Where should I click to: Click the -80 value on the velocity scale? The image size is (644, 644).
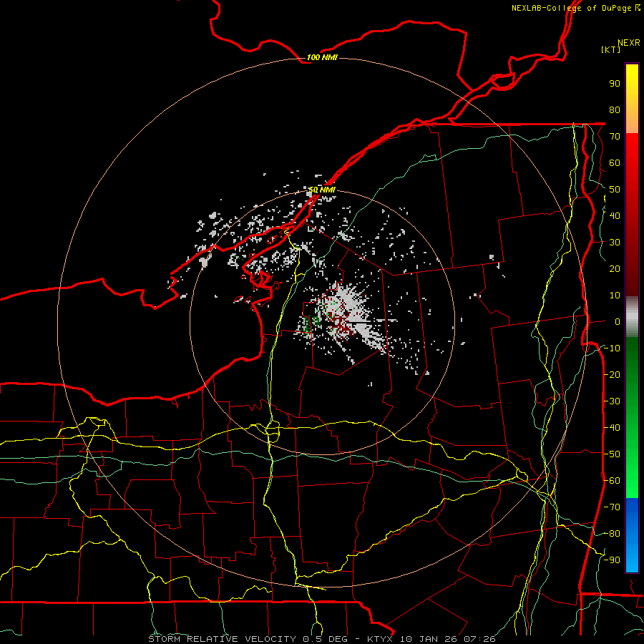click(x=612, y=534)
